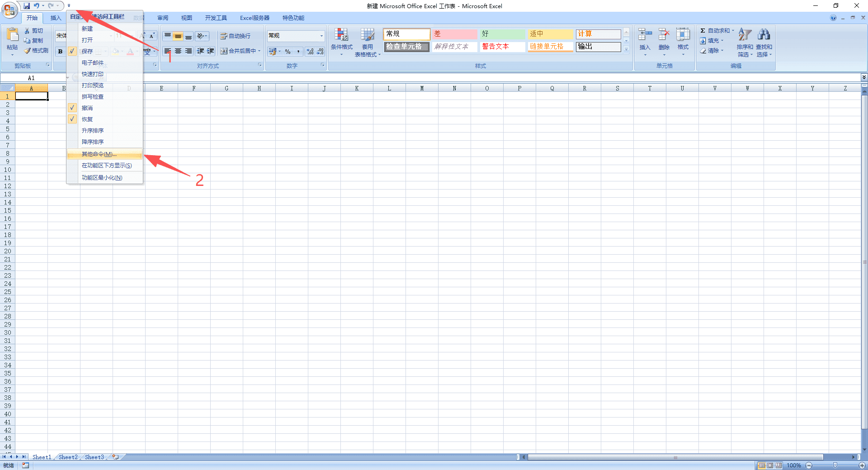Enable 快速打印 in the quick access menu
Image resolution: width=868 pixels, height=470 pixels.
click(x=104, y=74)
